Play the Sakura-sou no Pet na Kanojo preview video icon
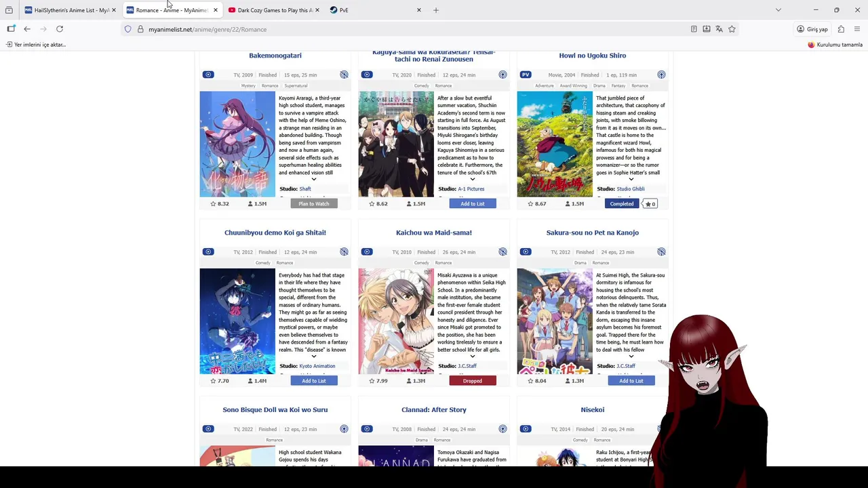The width and height of the screenshot is (868, 488). (x=526, y=251)
